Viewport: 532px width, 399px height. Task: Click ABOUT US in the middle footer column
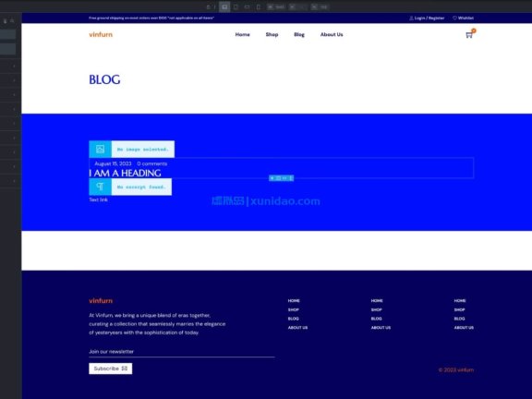point(381,327)
